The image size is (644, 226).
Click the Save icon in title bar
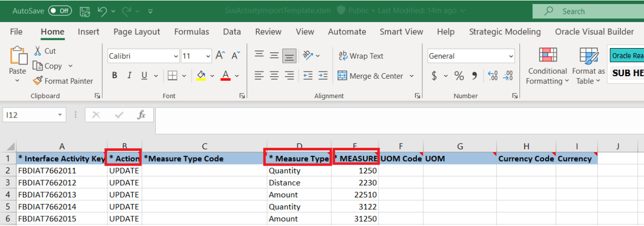[x=85, y=10]
